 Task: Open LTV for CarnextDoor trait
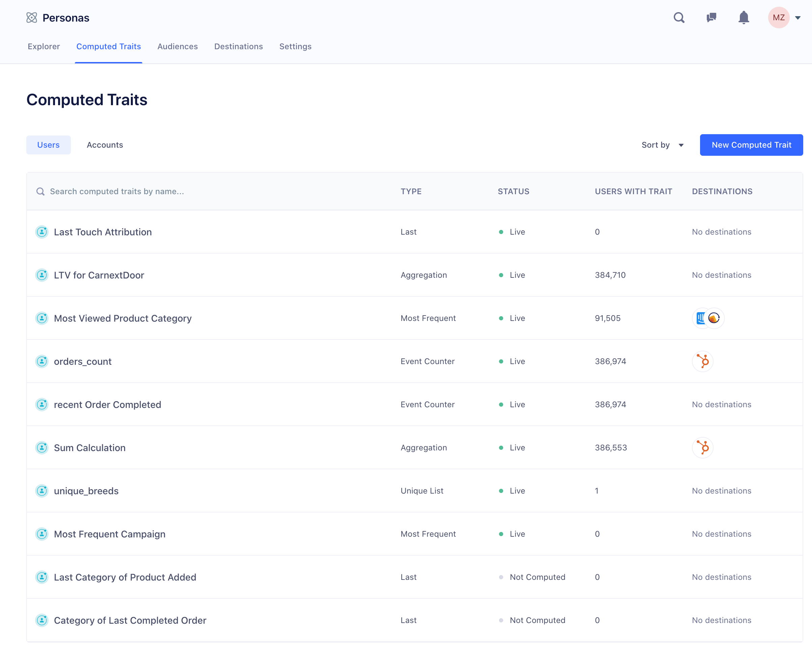[x=99, y=275]
